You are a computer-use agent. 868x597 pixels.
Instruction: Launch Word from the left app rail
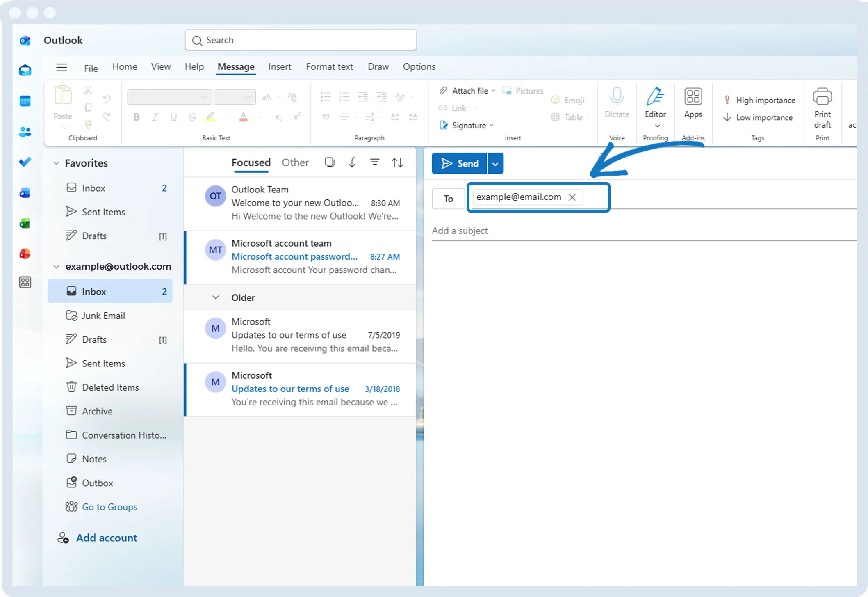tap(25, 192)
